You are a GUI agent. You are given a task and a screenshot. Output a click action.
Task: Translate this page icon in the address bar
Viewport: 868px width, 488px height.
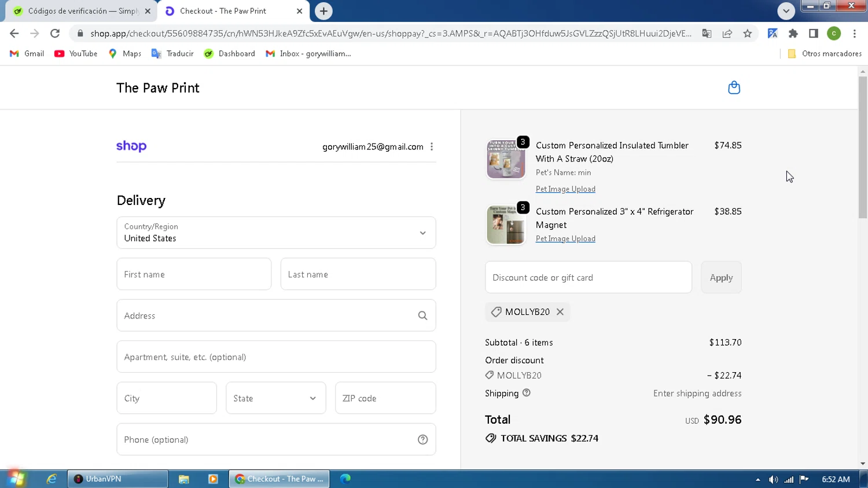(707, 34)
